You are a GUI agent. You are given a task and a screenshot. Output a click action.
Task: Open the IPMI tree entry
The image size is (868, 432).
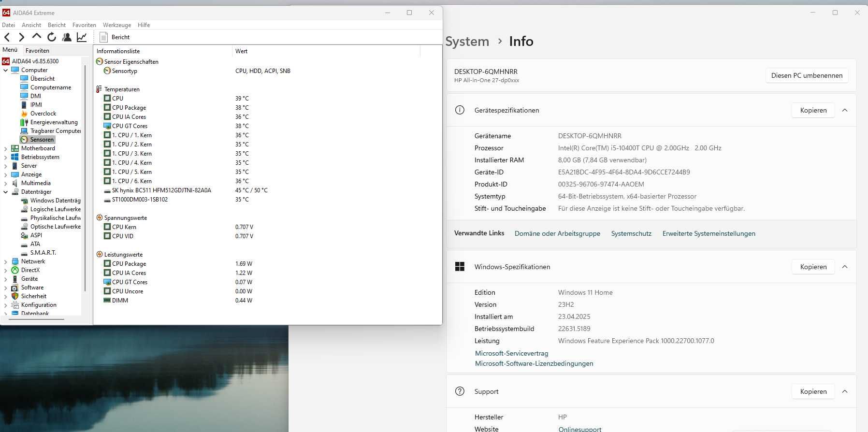click(x=31, y=105)
